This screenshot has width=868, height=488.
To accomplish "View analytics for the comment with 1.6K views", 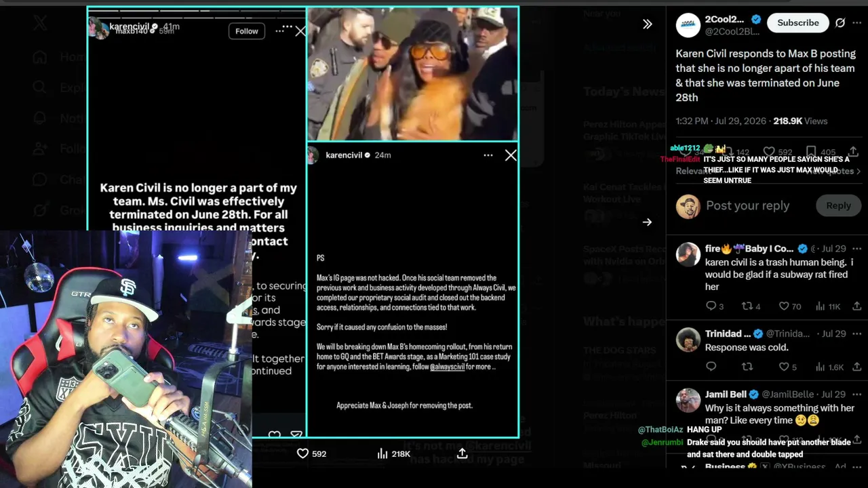I will click(821, 367).
